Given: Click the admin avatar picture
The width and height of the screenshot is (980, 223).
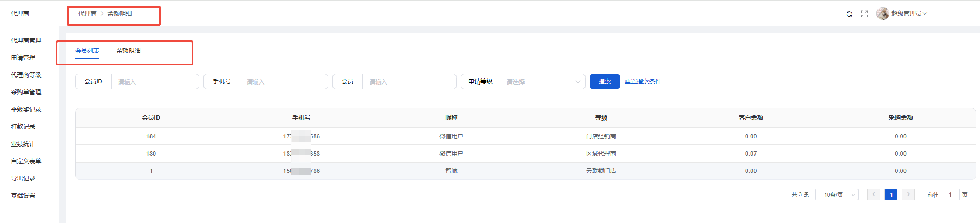Looking at the screenshot, I should (x=882, y=13).
